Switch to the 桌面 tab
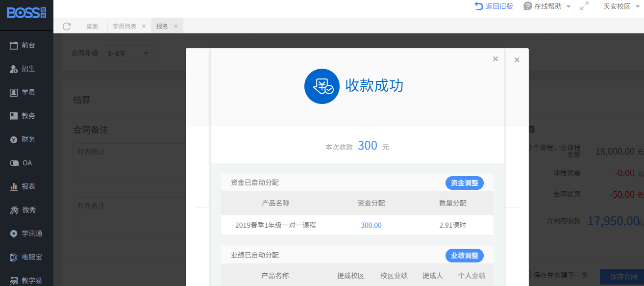This screenshot has height=286, width=644. click(92, 26)
